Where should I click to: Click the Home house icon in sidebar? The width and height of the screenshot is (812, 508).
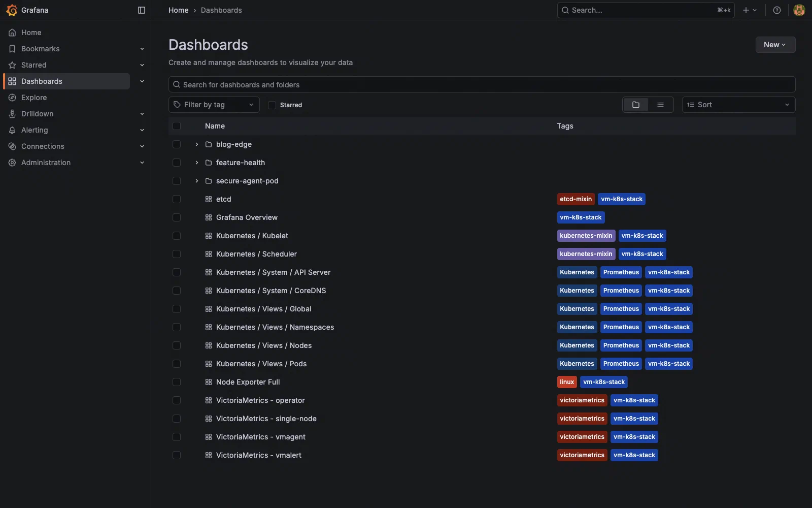pyautogui.click(x=12, y=33)
